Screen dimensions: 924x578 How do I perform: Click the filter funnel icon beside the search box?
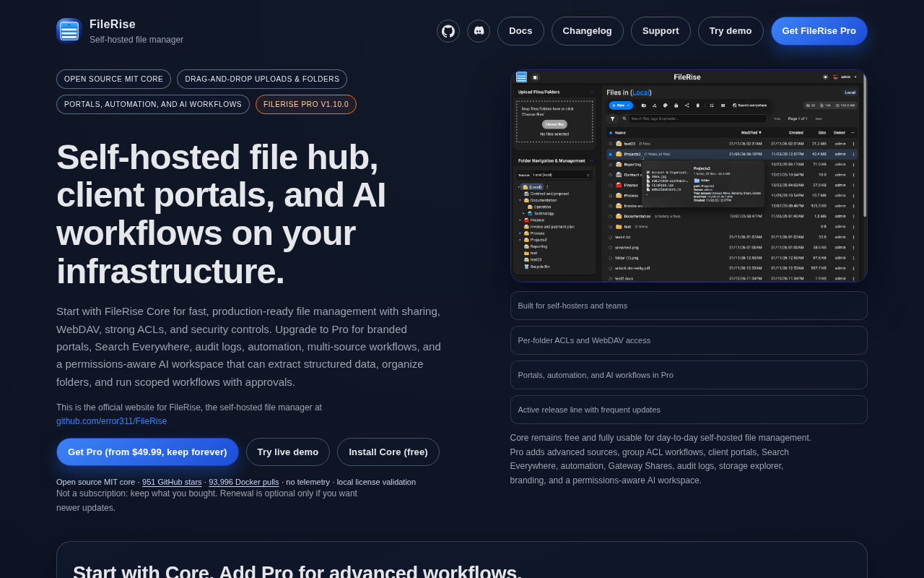click(612, 118)
